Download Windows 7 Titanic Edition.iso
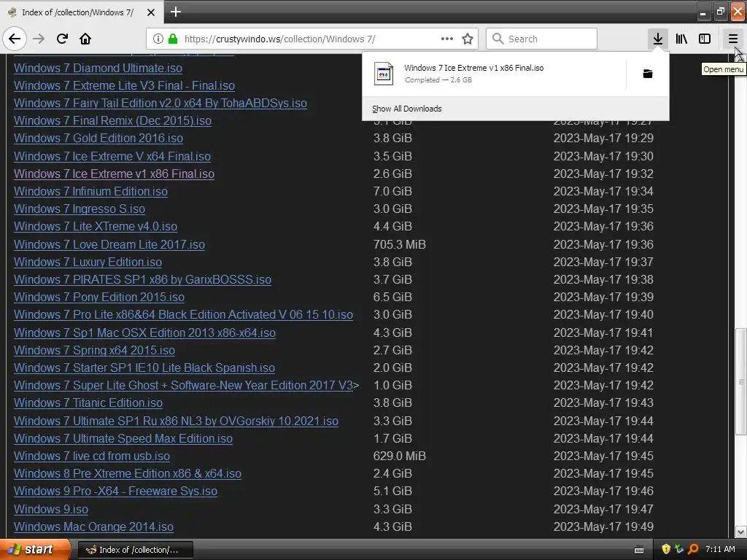Image resolution: width=747 pixels, height=560 pixels. point(88,402)
